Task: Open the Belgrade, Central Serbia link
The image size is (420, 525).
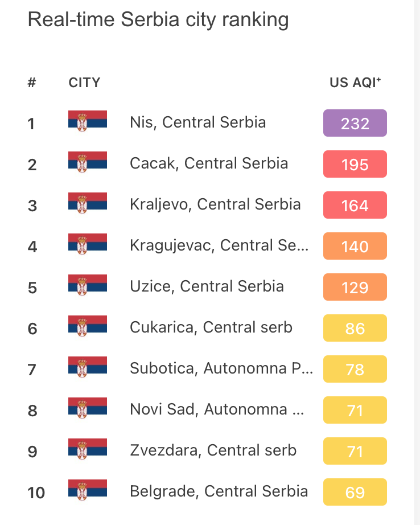Action: [x=219, y=491]
